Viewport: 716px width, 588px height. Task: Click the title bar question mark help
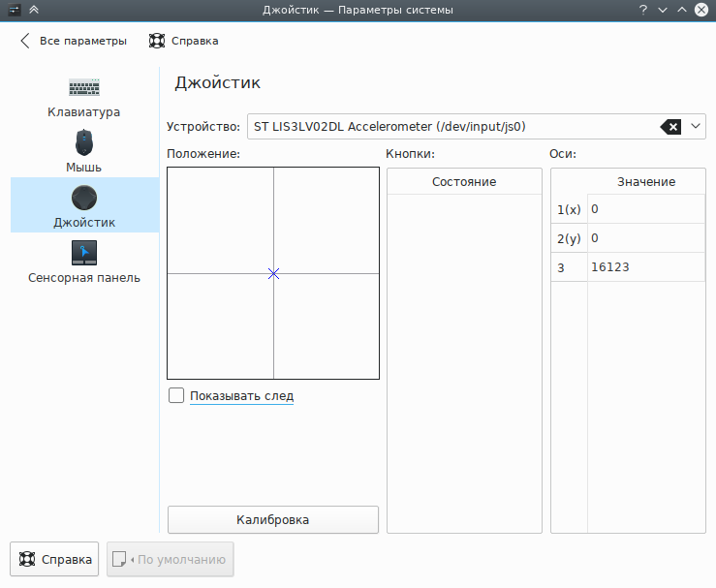643,10
